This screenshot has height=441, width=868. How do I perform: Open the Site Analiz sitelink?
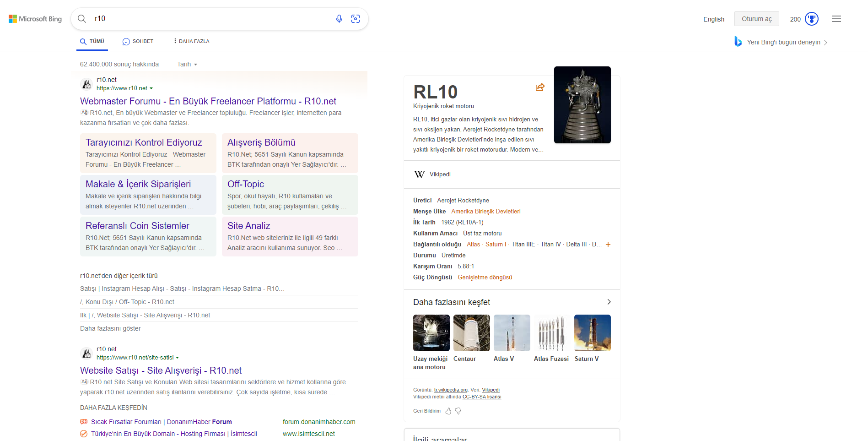(x=248, y=226)
